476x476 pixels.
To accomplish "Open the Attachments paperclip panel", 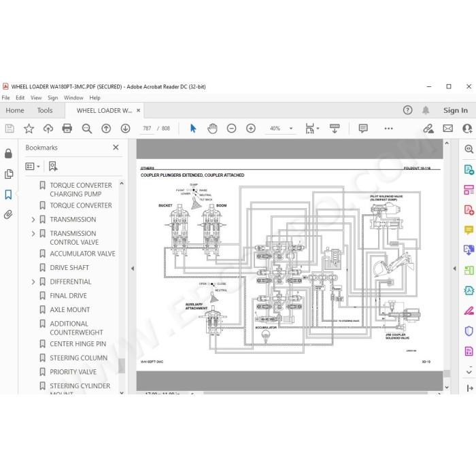I will (x=8, y=215).
